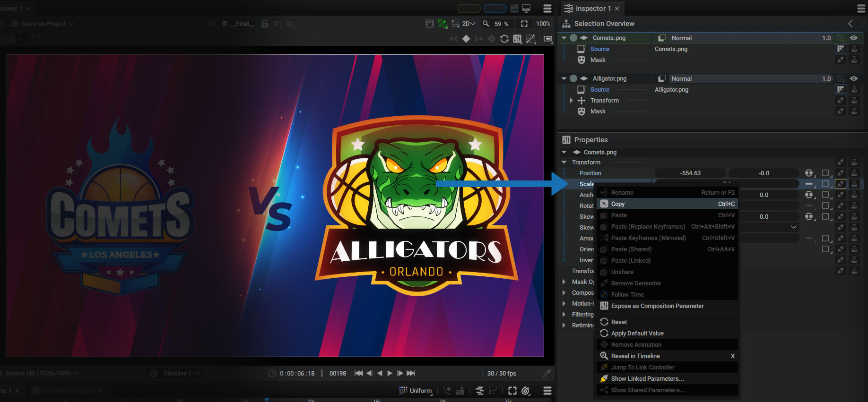Click the Cometspng Source thumbnail icon
Screen dimensions: 868x402
coord(841,49)
